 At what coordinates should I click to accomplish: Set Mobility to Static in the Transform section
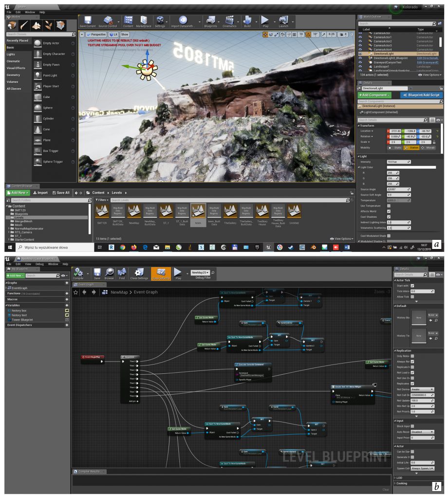pos(394,148)
